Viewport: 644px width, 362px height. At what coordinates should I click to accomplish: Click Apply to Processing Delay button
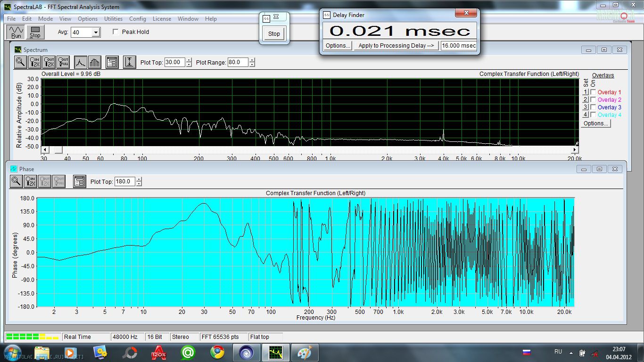(x=396, y=46)
